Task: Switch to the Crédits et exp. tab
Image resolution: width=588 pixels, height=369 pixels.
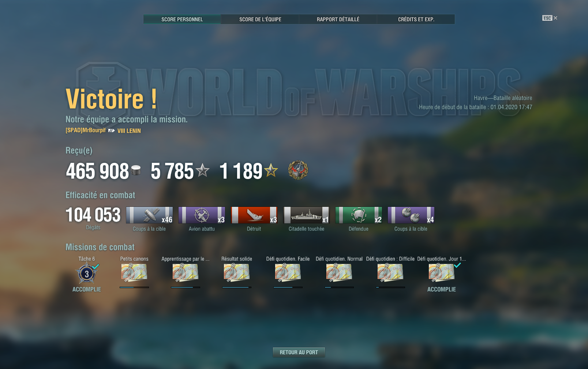Action: (416, 19)
